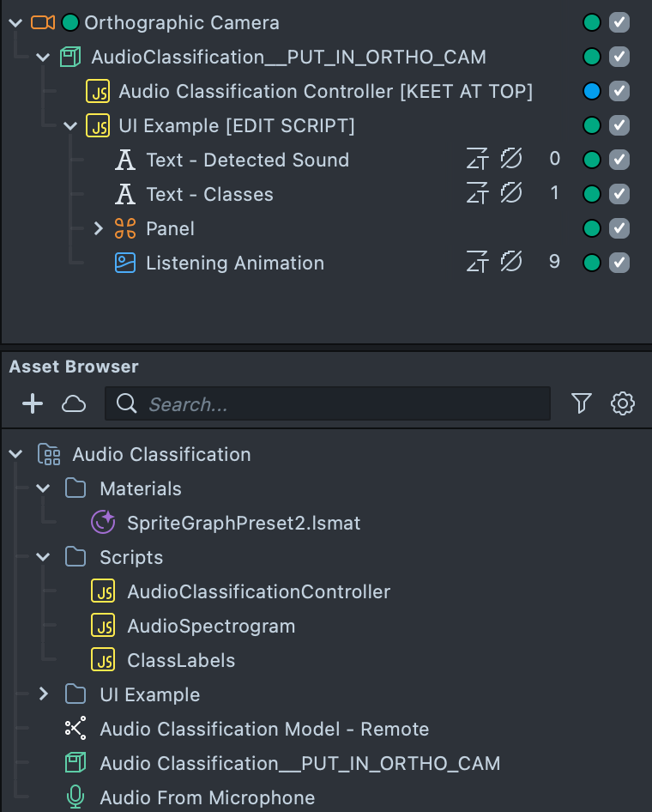Click inside the Asset Browser search field
Viewport: 652px width, 812px height.
click(326, 403)
